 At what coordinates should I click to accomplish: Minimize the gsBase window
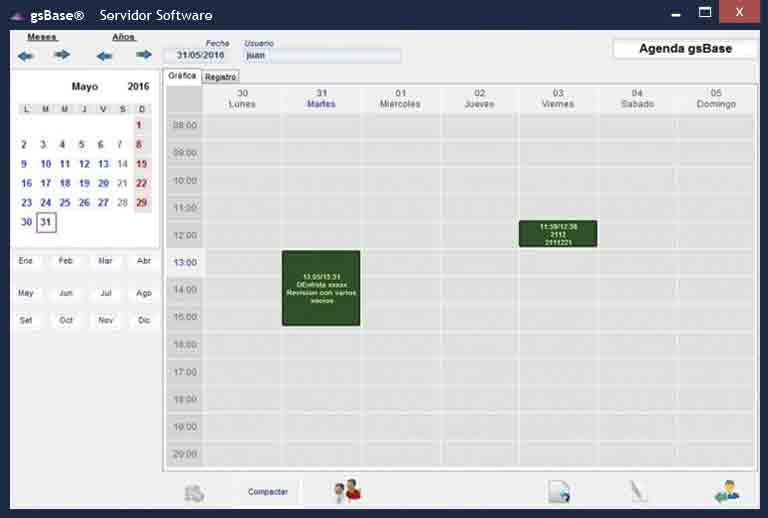(x=676, y=14)
